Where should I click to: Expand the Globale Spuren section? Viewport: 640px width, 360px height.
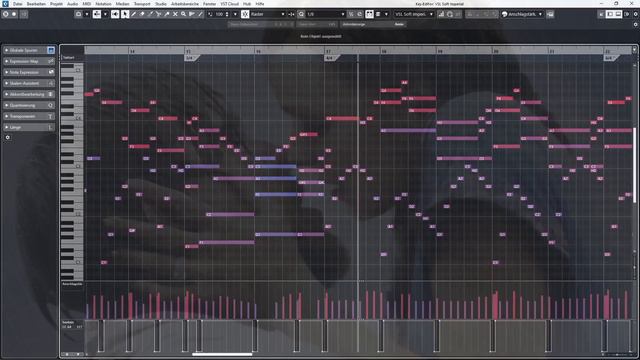tap(7, 50)
